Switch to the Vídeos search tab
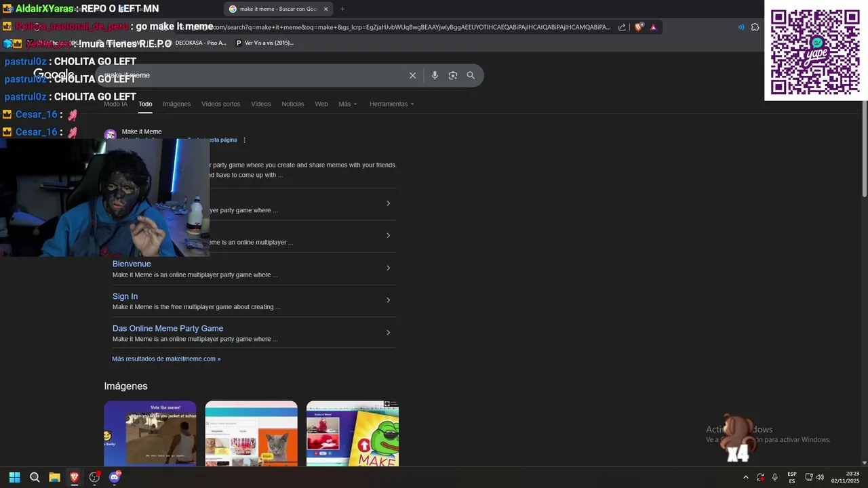The width and height of the screenshot is (868, 488). click(260, 104)
